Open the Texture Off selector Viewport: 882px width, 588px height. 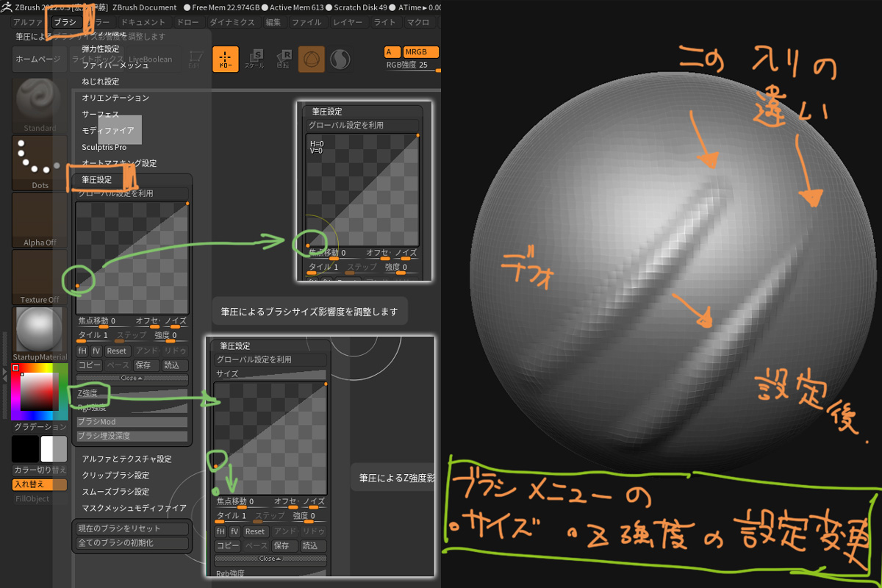coord(40,278)
